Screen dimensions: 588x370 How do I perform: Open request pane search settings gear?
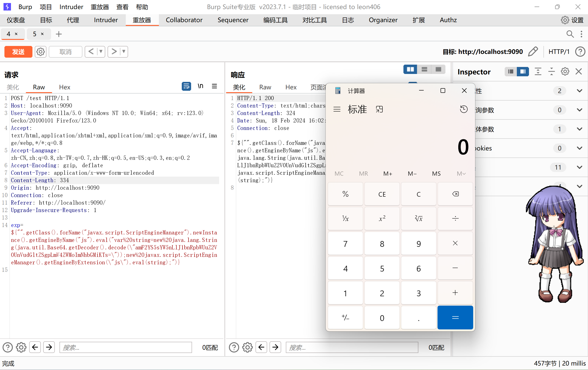[x=21, y=347]
